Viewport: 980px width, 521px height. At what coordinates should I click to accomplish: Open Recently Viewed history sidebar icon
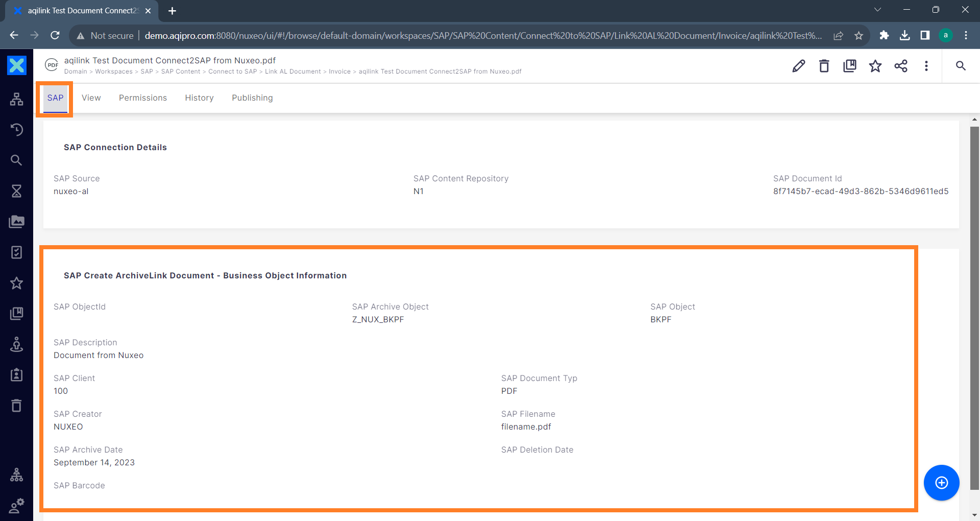(x=16, y=130)
